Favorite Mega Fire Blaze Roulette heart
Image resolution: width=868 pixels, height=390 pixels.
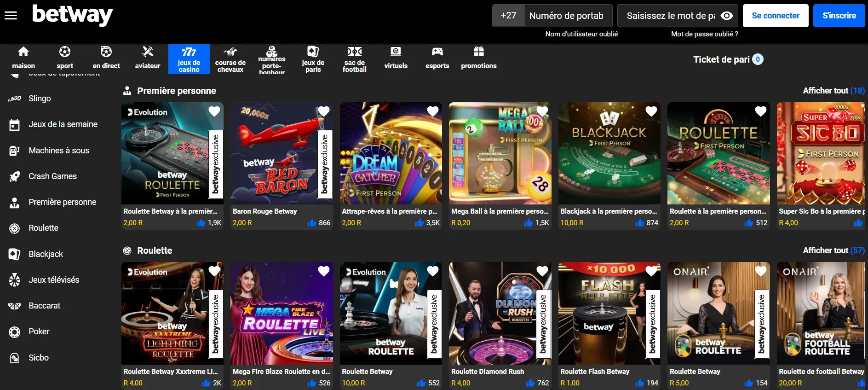pos(324,271)
